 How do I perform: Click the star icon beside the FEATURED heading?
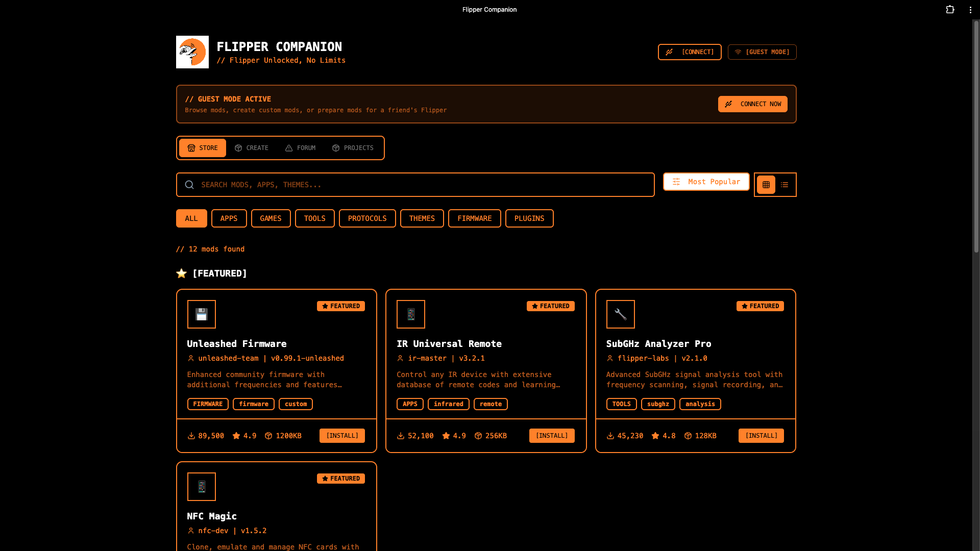coord(182,273)
